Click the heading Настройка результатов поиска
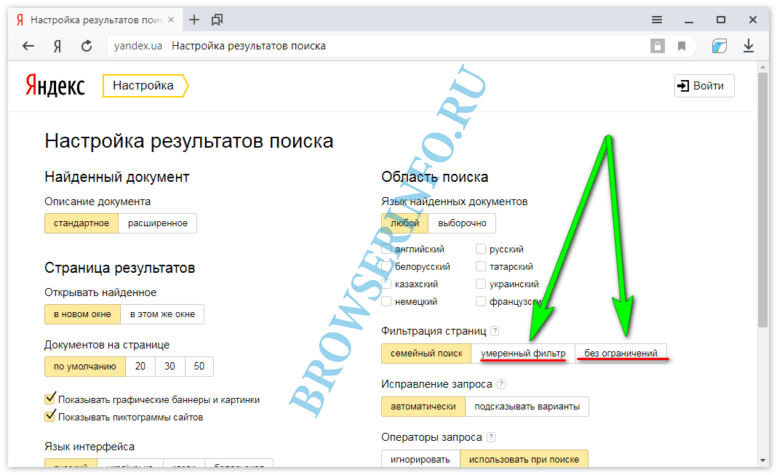Image resolution: width=777 pixels, height=475 pixels. (189, 141)
